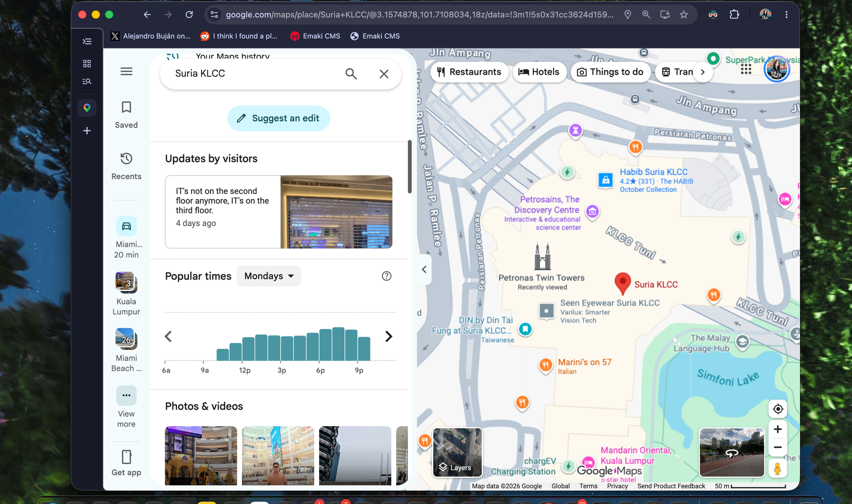Filter map by Restaurants
This screenshot has width=852, height=504.
(469, 72)
